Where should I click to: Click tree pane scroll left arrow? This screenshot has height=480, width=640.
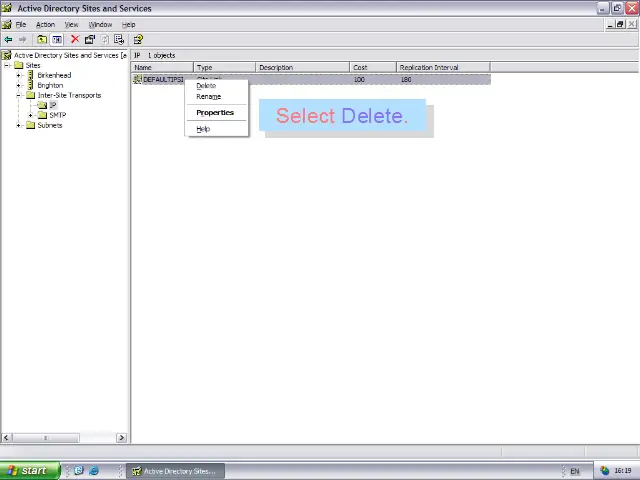pos(6,438)
